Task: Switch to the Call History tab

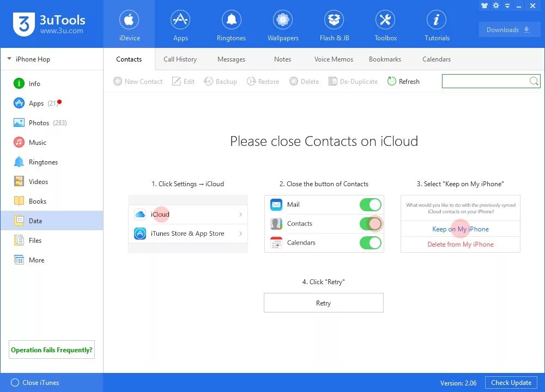Action: point(180,59)
